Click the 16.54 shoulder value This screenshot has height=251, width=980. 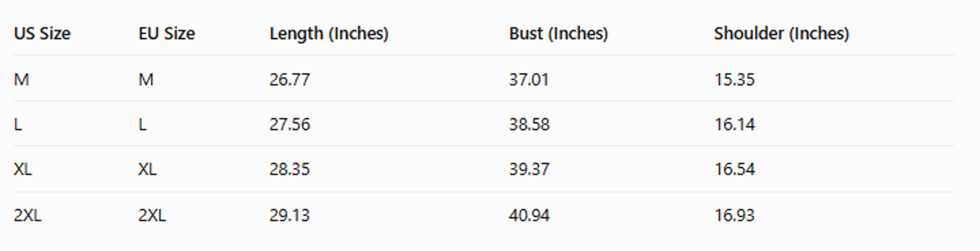point(735,169)
